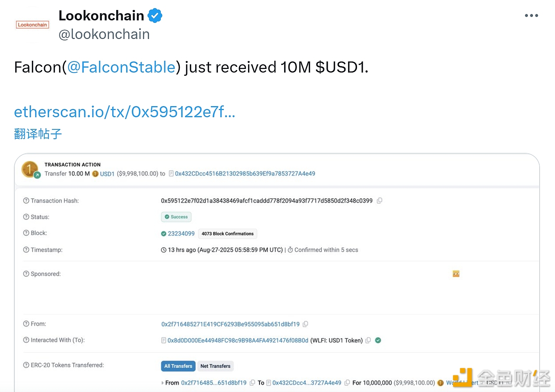Copy the From address
The height and width of the screenshot is (392, 555).
click(306, 324)
